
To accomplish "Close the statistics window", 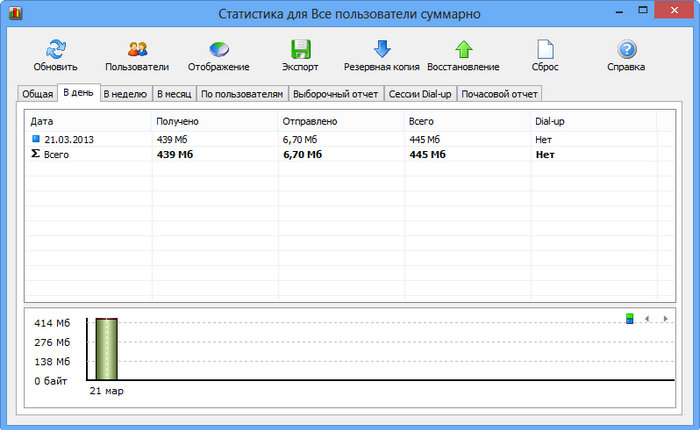I will click(674, 10).
